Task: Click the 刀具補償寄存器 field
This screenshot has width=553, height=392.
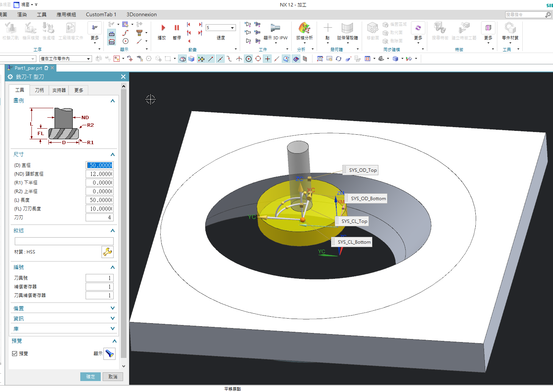Action: click(100, 295)
